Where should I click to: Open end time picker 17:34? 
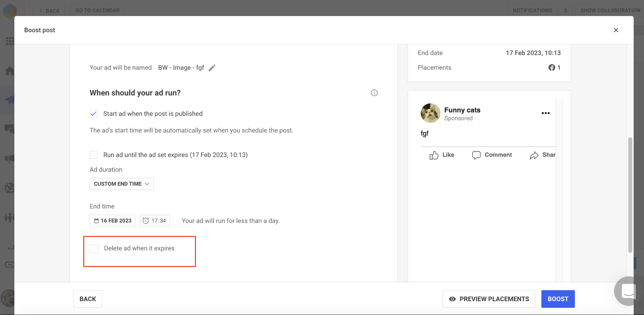155,221
